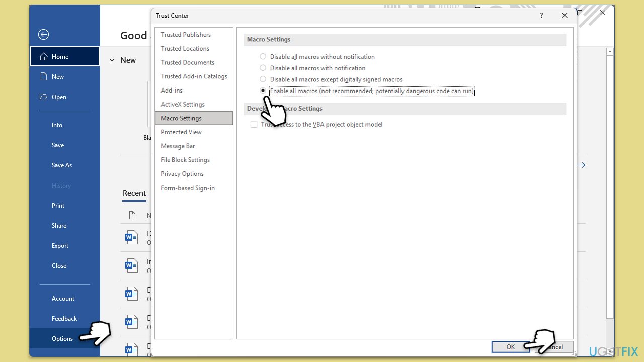Select Enable all macros radio button
Viewport: 644px width, 362px height.
point(263,90)
